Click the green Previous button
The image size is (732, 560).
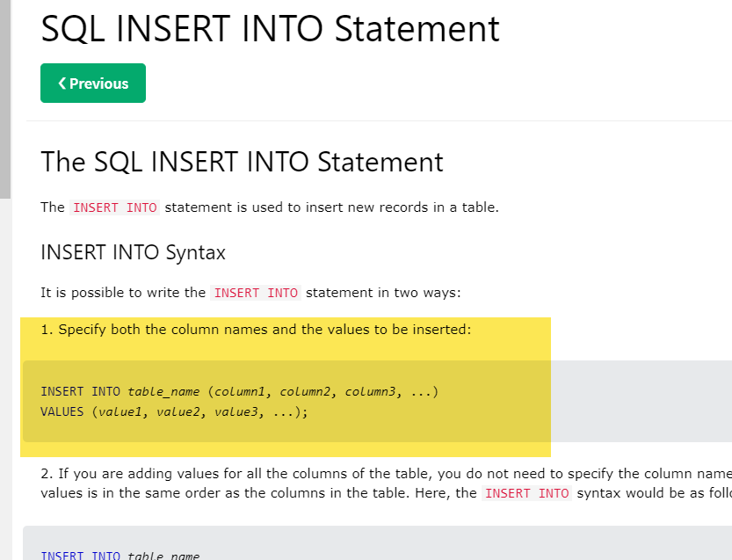pyautogui.click(x=93, y=84)
